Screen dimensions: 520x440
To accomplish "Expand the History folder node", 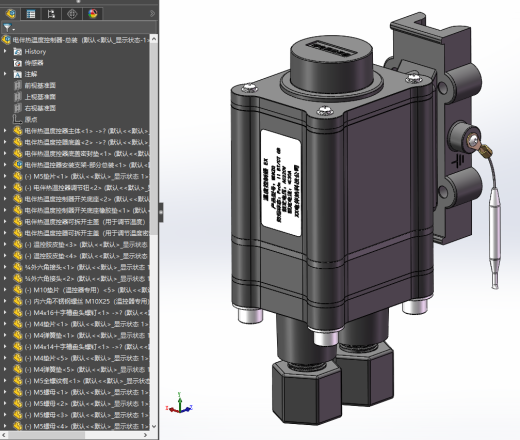I will pos(5,51).
